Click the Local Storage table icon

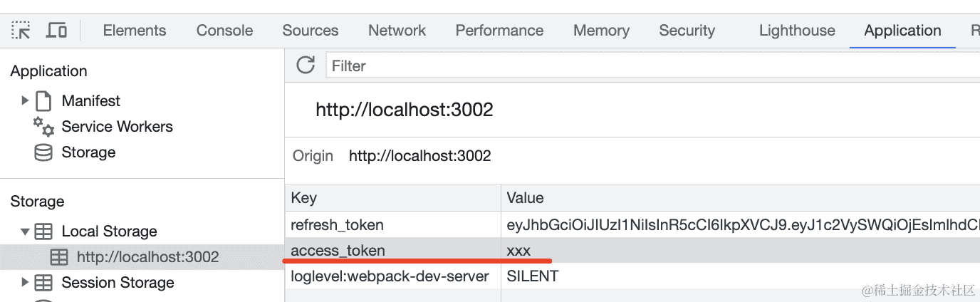point(44,231)
